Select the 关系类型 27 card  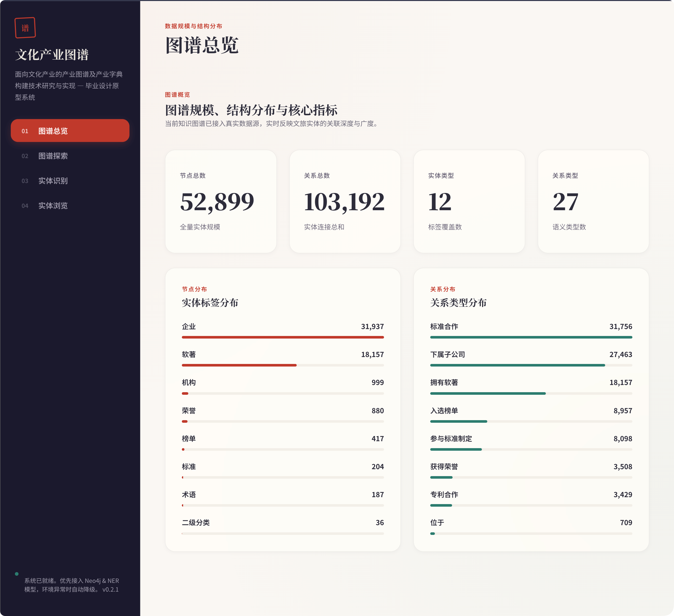(593, 201)
